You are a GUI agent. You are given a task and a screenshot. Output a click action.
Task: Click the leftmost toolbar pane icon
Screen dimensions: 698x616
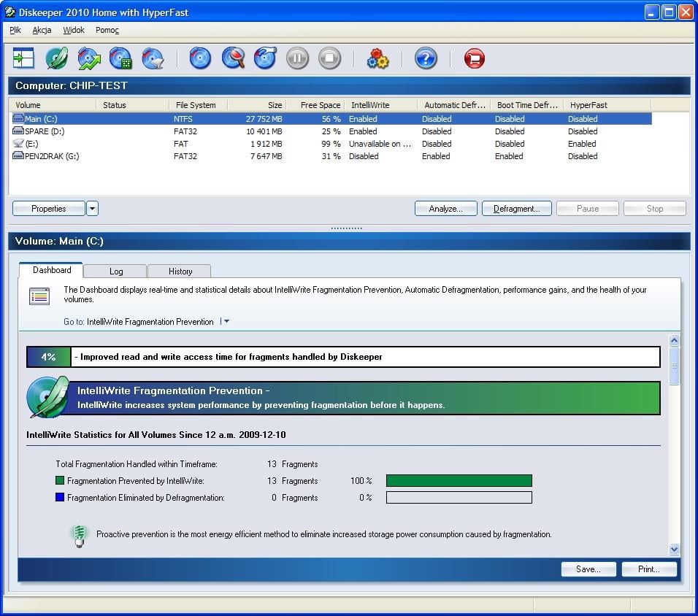pyautogui.click(x=24, y=58)
